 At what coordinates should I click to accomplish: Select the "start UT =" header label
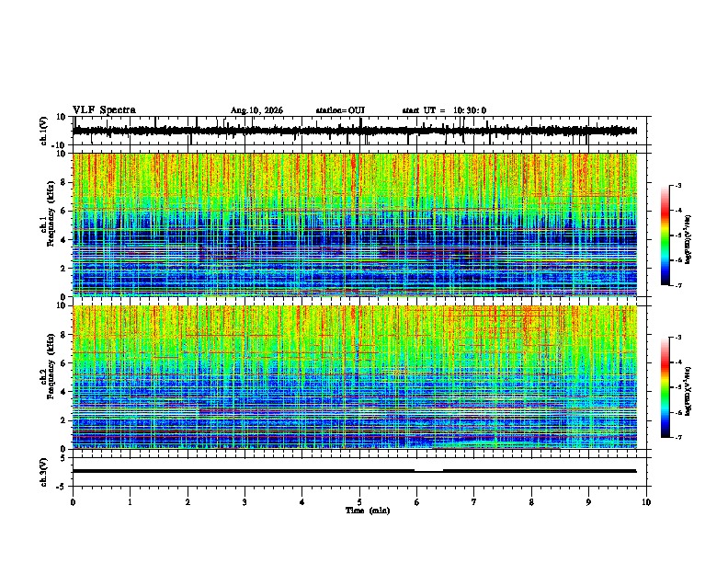pos(424,110)
